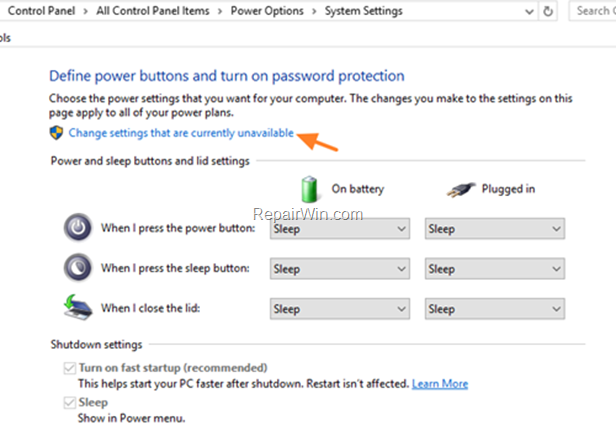Open the Learn More link
The height and width of the screenshot is (431, 616).
click(x=440, y=384)
